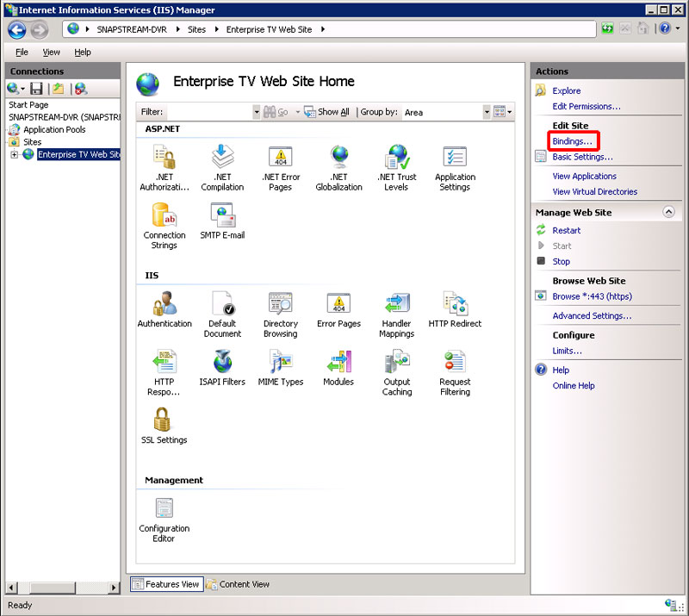The height and width of the screenshot is (616, 689).
Task: Open the .NET Compilation feature
Action: (222, 167)
